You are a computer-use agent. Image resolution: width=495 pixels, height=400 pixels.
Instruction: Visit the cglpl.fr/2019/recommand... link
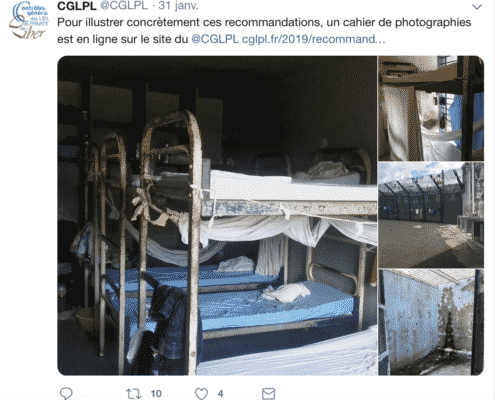[x=314, y=39]
